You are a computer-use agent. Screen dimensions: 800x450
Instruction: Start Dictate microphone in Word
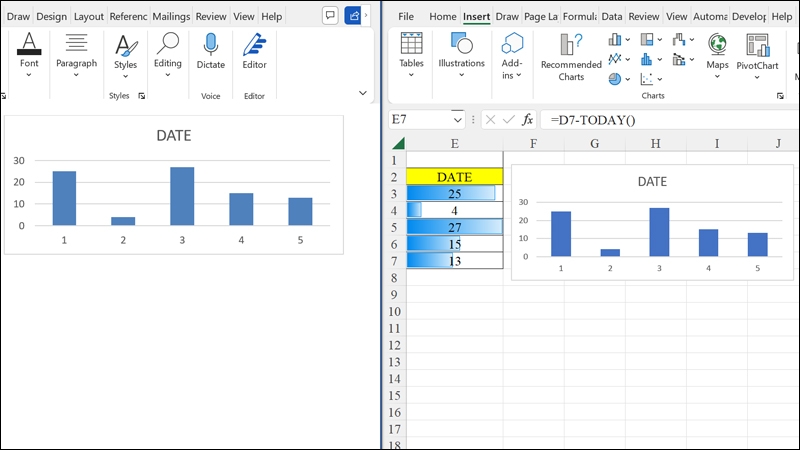210,51
